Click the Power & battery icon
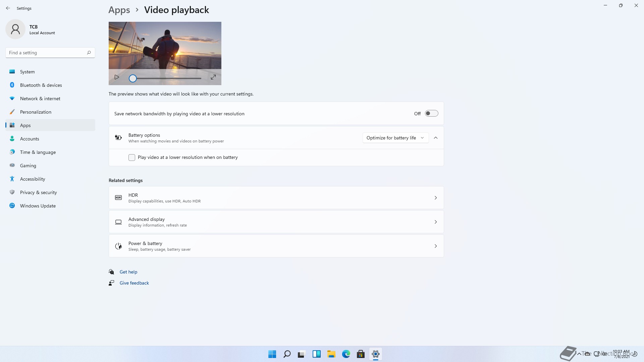The image size is (644, 362). pos(118,246)
